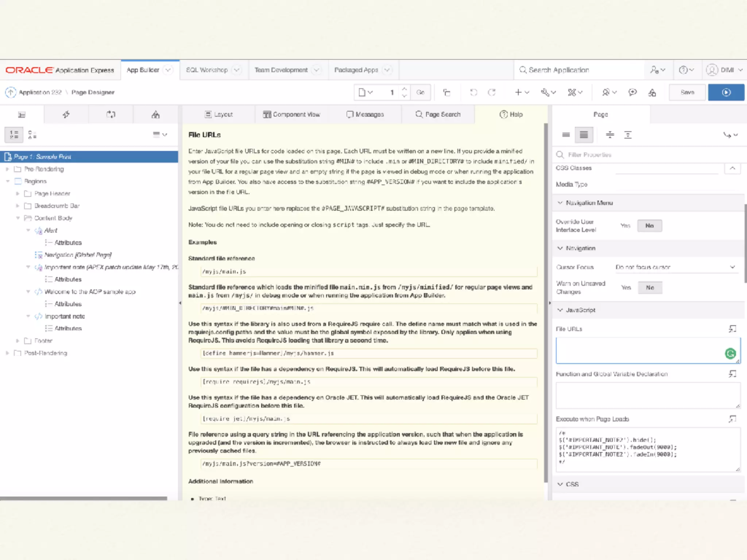Expand App Builder dropdown arrow
This screenshot has width=747, height=560.
tap(168, 70)
